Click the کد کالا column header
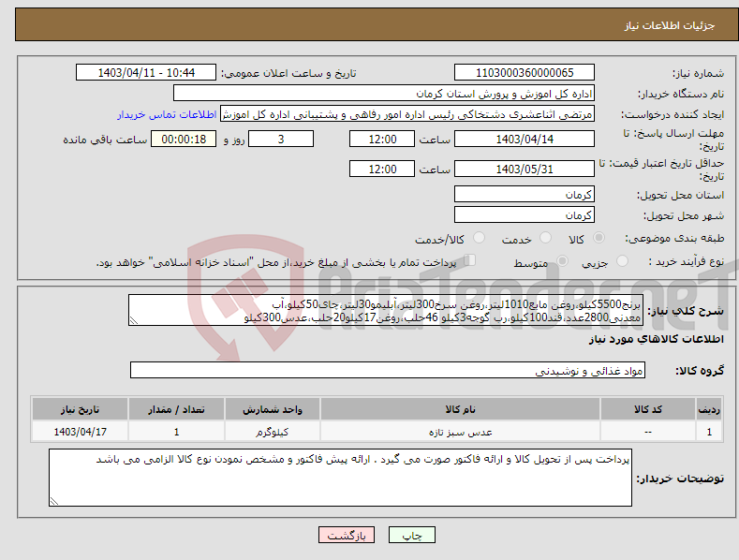The height and width of the screenshot is (560, 739). pyautogui.click(x=648, y=409)
